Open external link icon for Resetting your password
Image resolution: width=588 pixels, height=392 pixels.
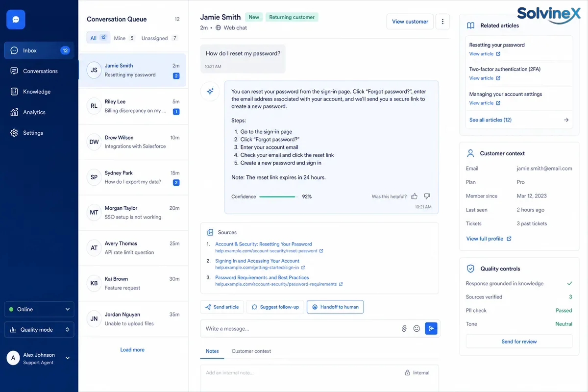[498, 54]
